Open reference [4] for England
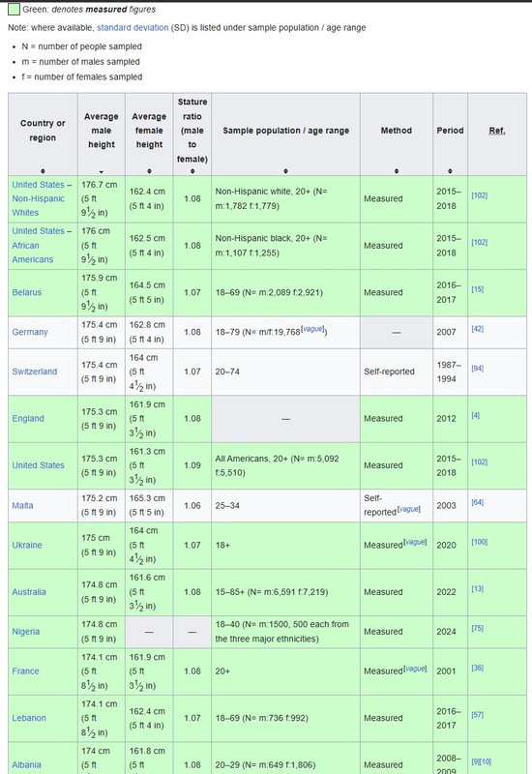The width and height of the screenshot is (532, 774). (475, 416)
